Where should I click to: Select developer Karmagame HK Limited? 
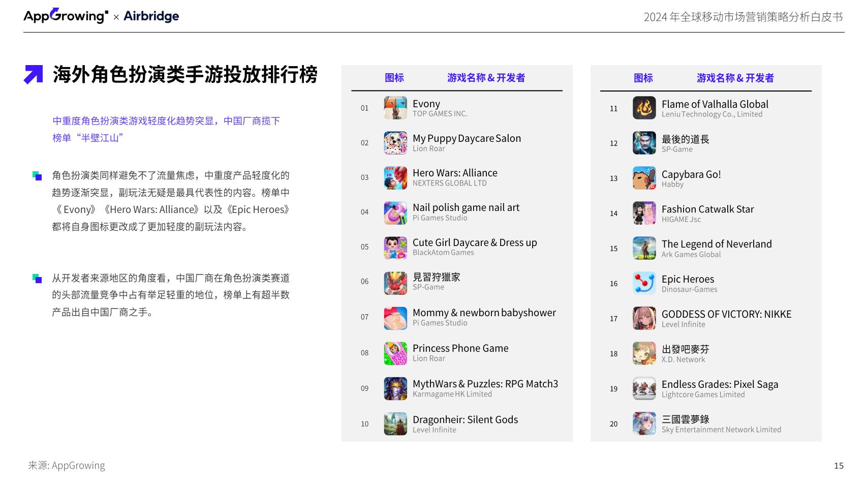tap(452, 394)
